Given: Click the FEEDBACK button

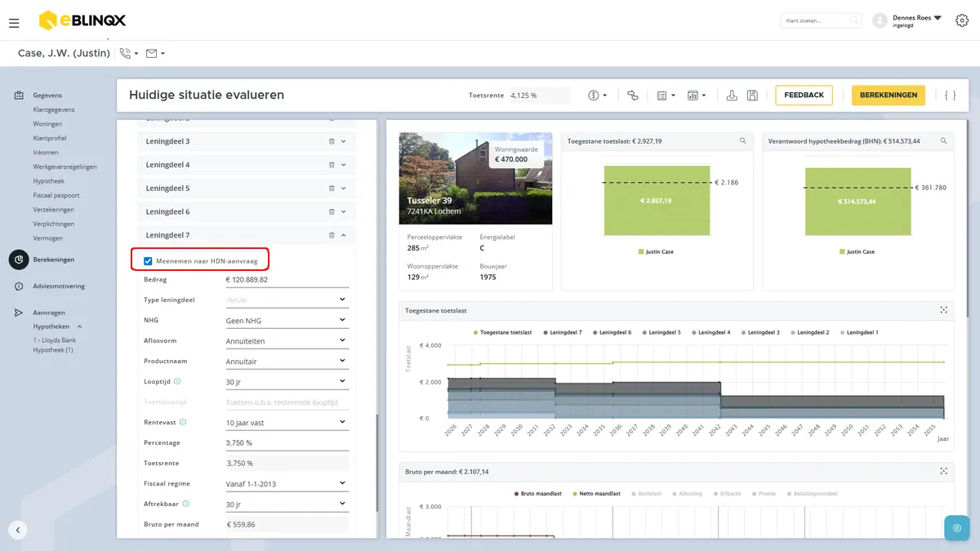Looking at the screenshot, I should click(804, 96).
